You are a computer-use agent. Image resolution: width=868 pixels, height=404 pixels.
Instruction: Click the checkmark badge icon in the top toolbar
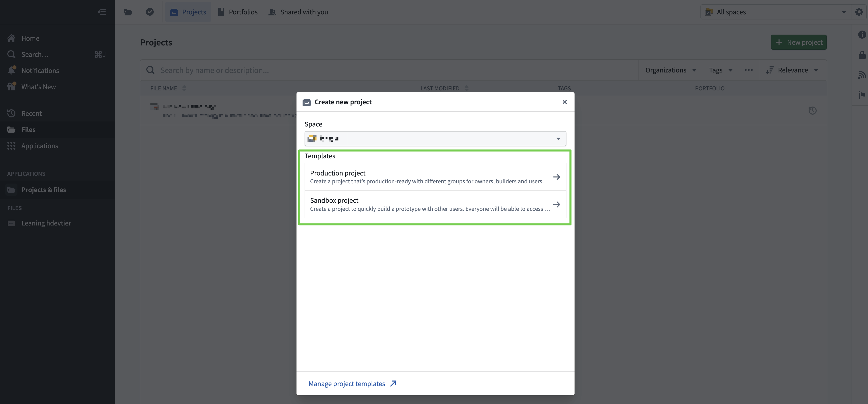pos(150,12)
